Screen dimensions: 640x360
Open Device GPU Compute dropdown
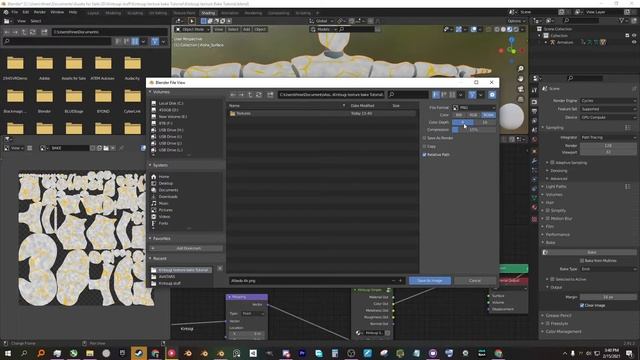[608, 117]
